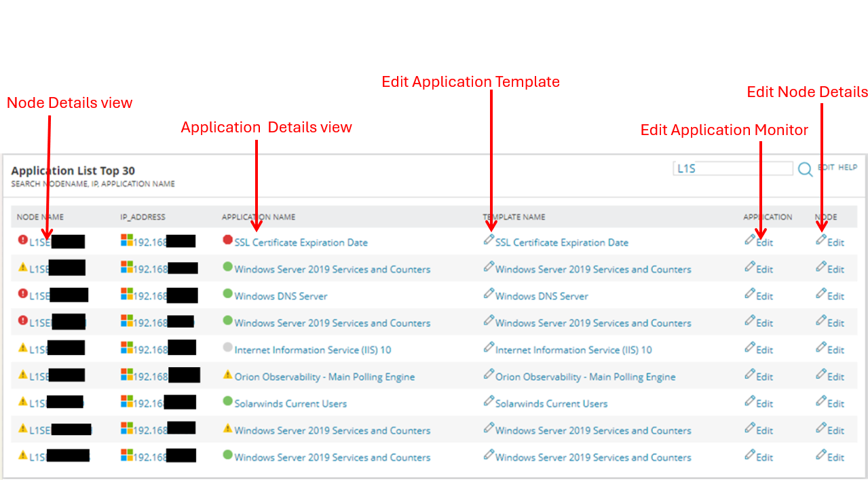Open Orion Observability - Main Polling Engine application link
The image size is (868, 486).
(324, 377)
